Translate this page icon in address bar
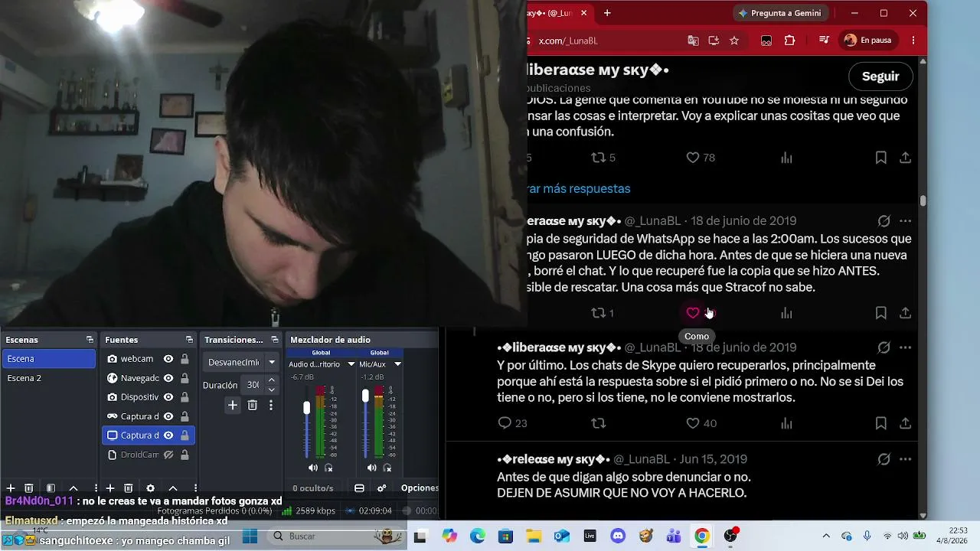 [693, 41]
